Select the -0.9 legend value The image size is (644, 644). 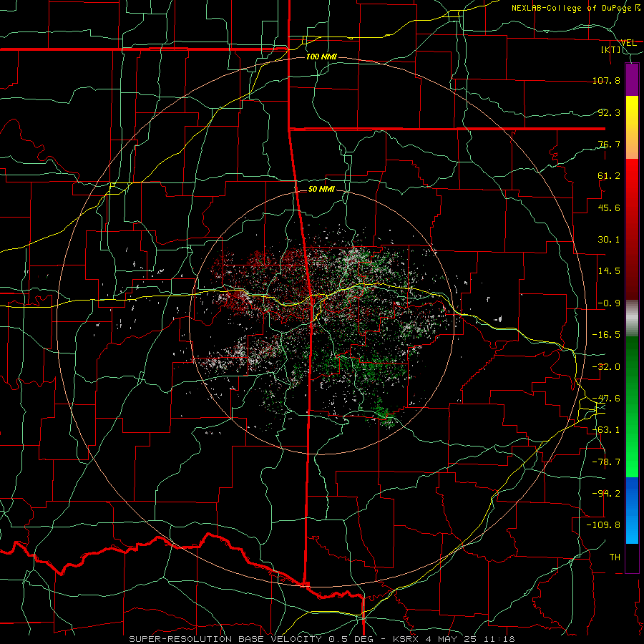[609, 303]
